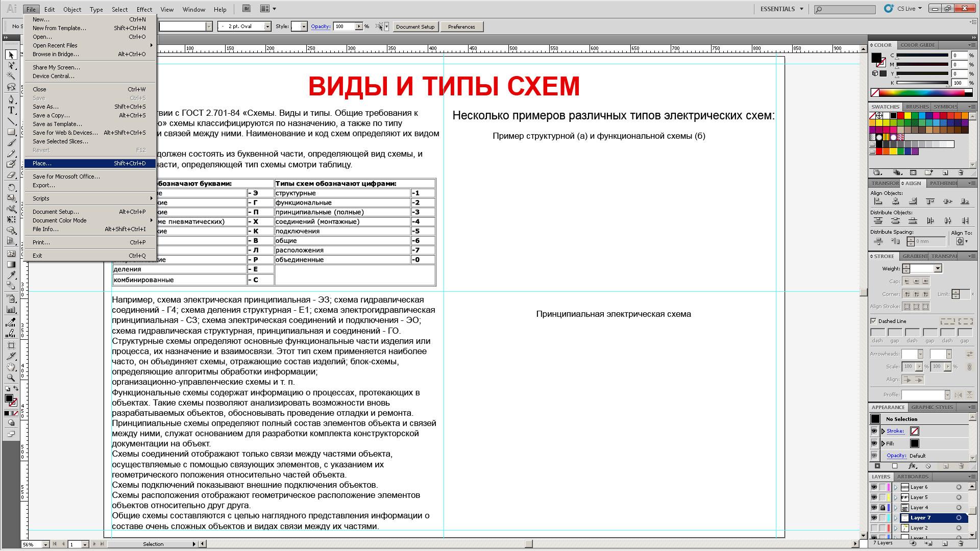Click the Preferences button
Viewport: 980px width, 551px height.
pos(461,27)
